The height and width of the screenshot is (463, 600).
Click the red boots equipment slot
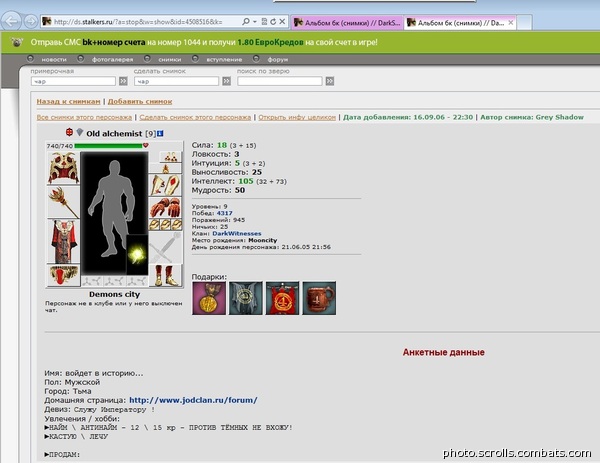coord(166,276)
